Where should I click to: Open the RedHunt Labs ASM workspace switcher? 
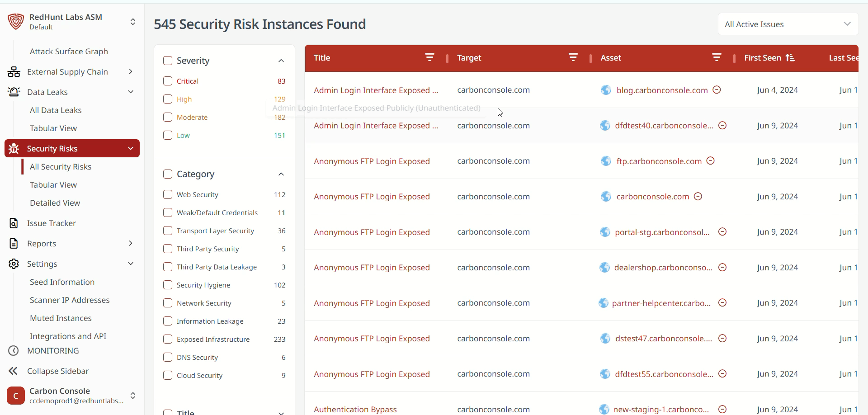(x=133, y=22)
